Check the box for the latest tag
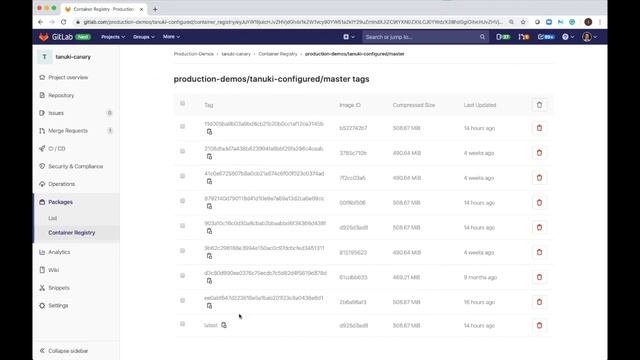The height and width of the screenshot is (360, 640). [x=182, y=324]
